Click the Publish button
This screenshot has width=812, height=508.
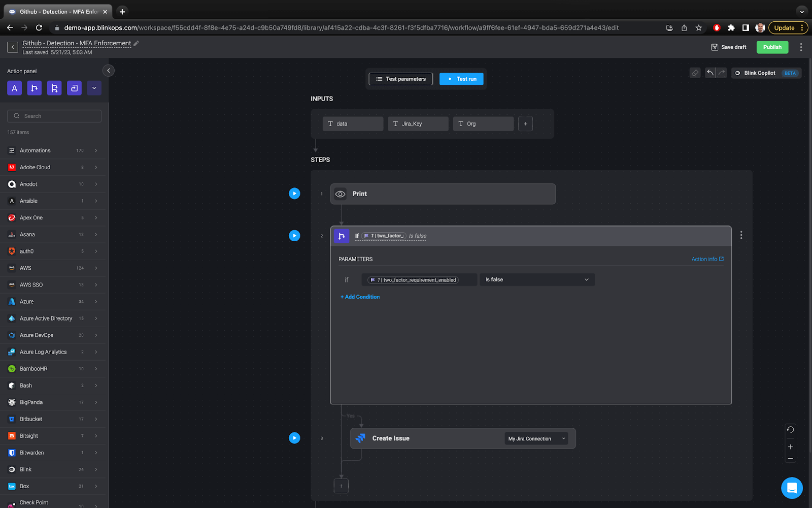coord(772,47)
